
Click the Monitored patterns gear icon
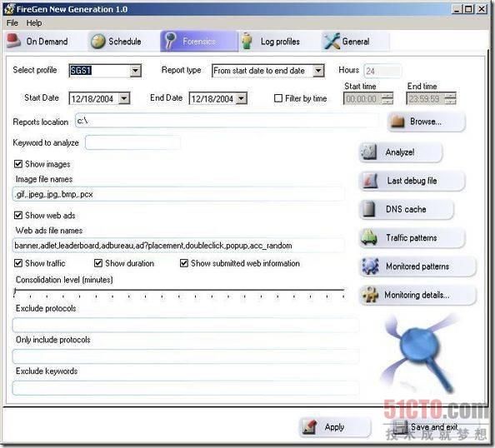[370, 266]
